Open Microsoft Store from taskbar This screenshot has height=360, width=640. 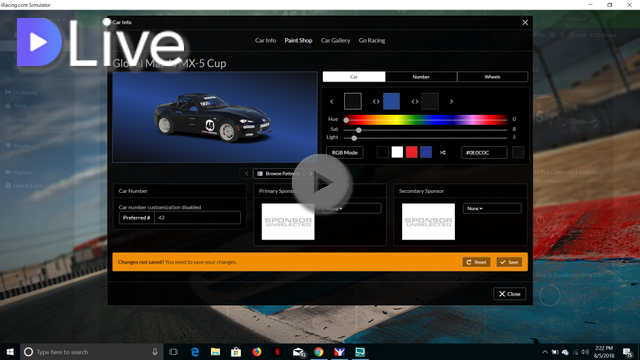coord(236,352)
